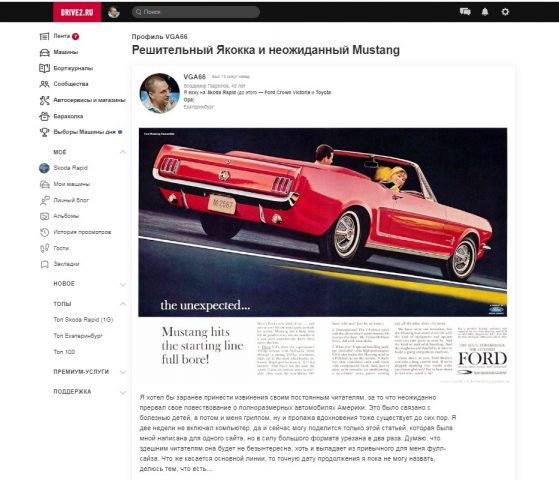
Task: Click the Альбомы photo icon
Action: (x=44, y=216)
